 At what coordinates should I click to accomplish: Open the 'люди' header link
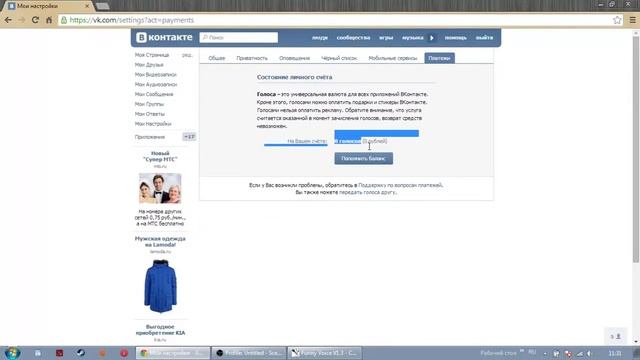[x=320, y=38]
